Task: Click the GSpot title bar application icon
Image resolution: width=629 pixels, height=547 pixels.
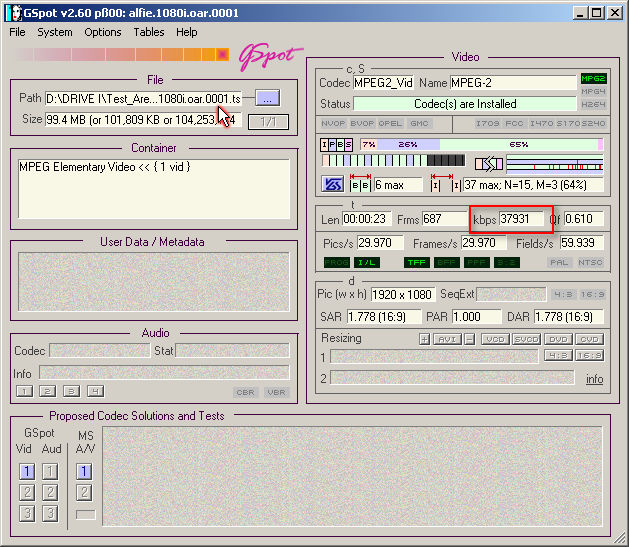Action: click(x=15, y=13)
